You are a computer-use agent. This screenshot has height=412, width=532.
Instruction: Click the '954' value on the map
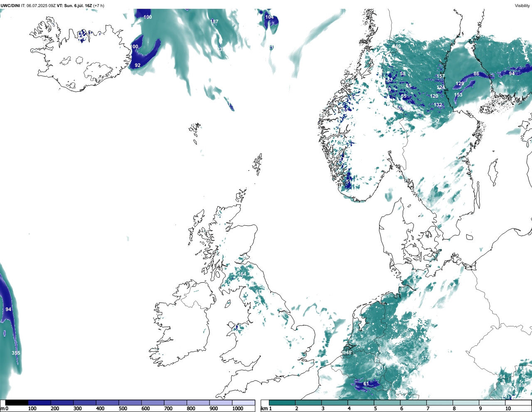click(x=501, y=377)
